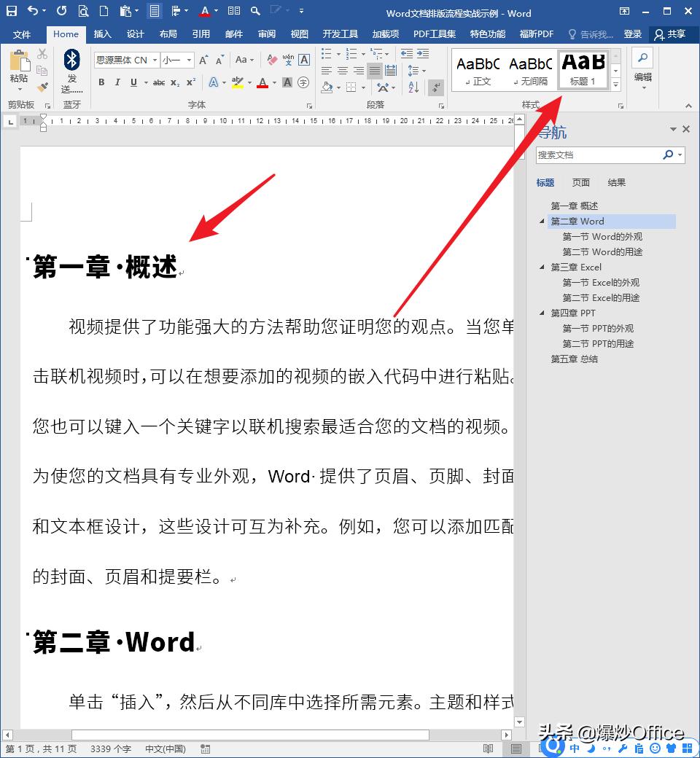Viewport: 700px width, 758px height.
Task: Select the center alignment icon
Action: point(341,71)
